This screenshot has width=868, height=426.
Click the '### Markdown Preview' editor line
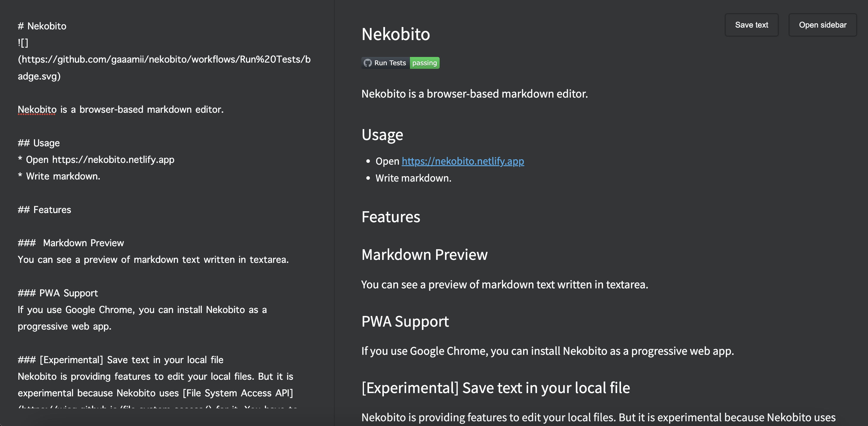(71, 243)
